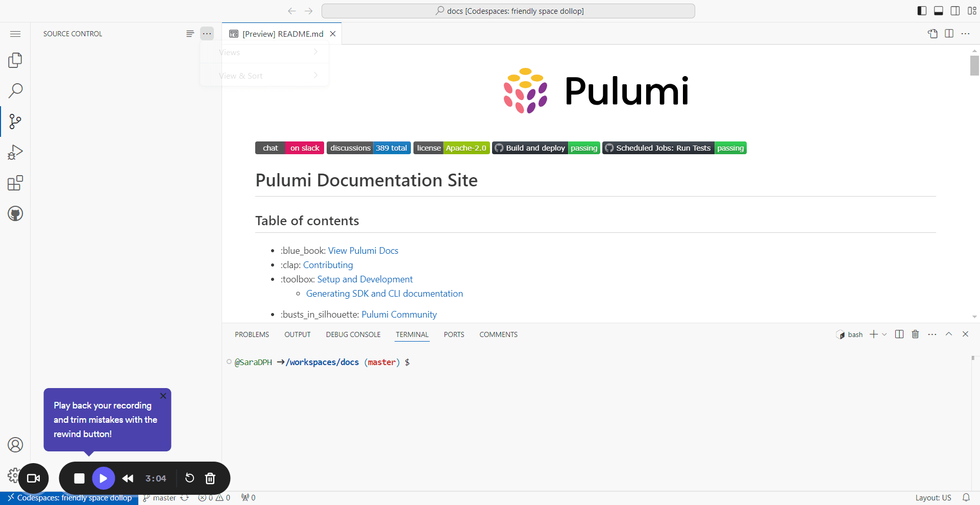Select the TERMINAL panel tab
The image size is (980, 505).
point(412,334)
